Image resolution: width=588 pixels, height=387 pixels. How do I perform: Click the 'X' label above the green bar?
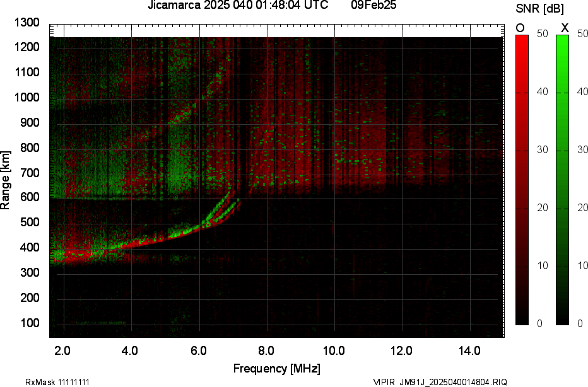click(x=565, y=28)
